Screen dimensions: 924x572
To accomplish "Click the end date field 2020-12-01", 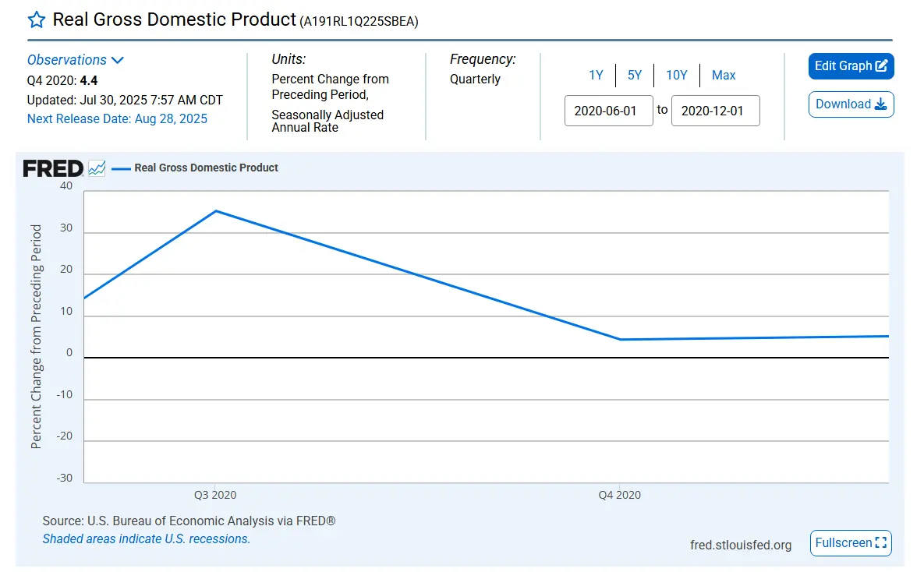I will 715,111.
